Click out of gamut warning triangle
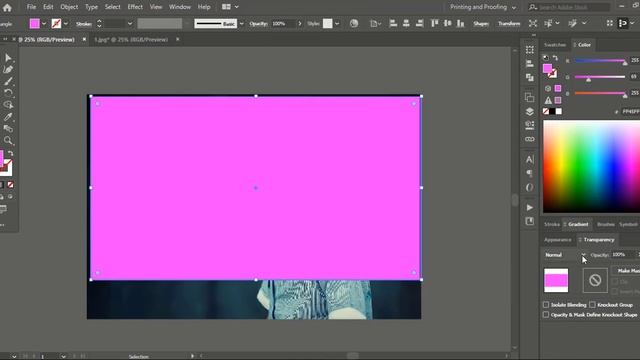Viewport: 640px width, 360px height. (x=548, y=100)
